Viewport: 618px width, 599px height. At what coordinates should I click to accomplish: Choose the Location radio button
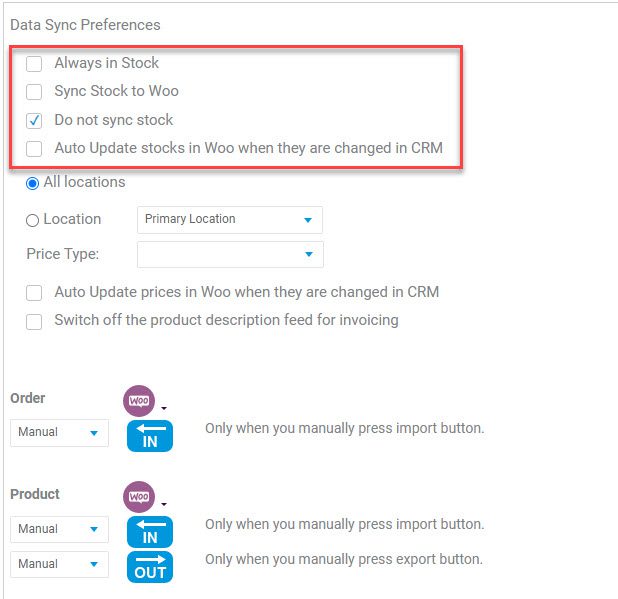32,220
